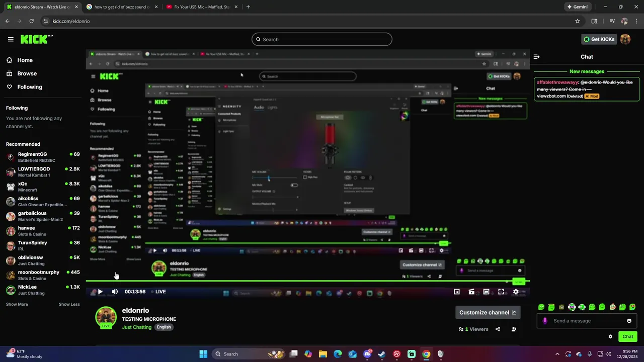The height and width of the screenshot is (362, 644).
Task: Click Show Less in recommended list
Action: click(69, 304)
